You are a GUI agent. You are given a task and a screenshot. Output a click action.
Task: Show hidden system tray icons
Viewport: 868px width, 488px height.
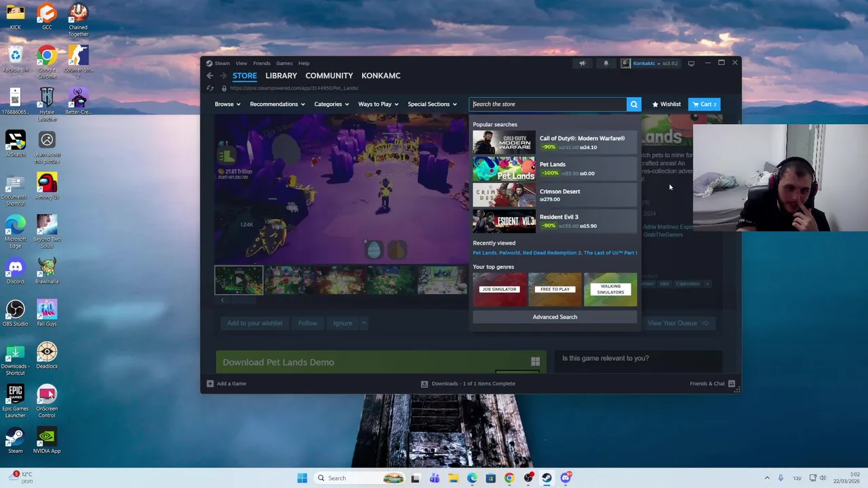point(767,478)
